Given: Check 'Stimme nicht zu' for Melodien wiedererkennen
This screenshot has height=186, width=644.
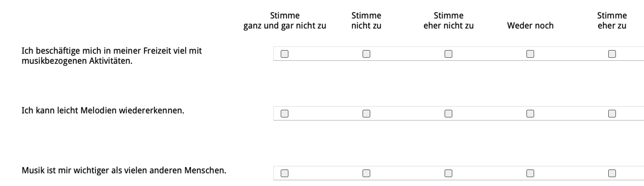Looking at the screenshot, I should 366,114.
